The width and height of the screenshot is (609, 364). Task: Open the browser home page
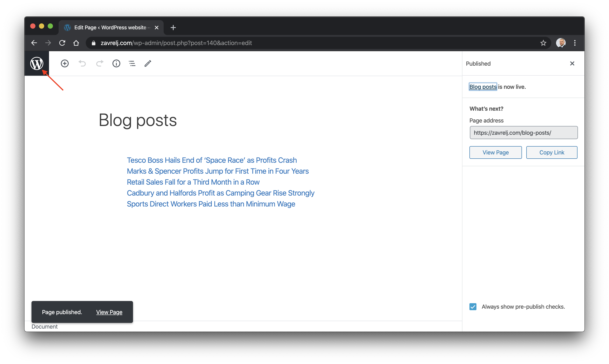tap(76, 43)
